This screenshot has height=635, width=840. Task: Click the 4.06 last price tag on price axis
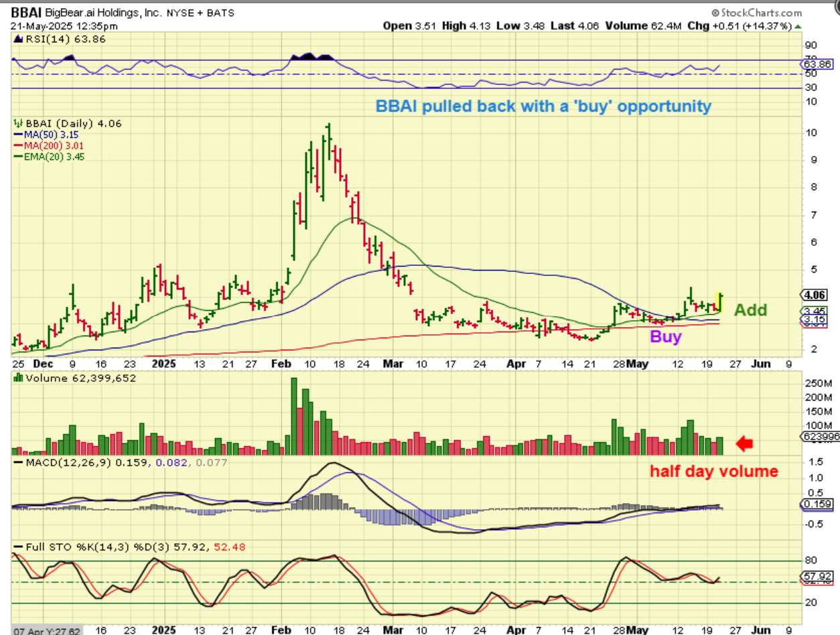[814, 294]
